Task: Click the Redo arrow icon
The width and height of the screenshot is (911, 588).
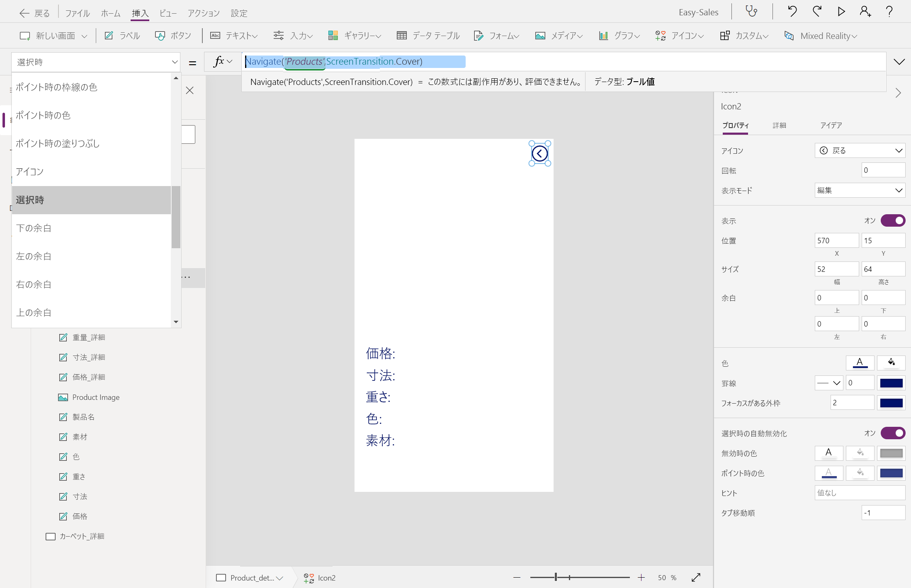Action: (x=817, y=12)
